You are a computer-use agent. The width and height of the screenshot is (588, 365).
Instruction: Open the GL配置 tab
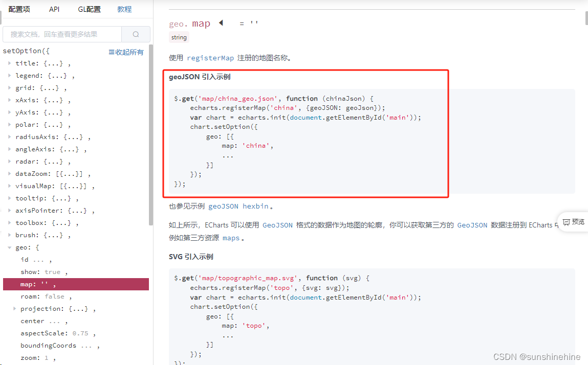(89, 9)
